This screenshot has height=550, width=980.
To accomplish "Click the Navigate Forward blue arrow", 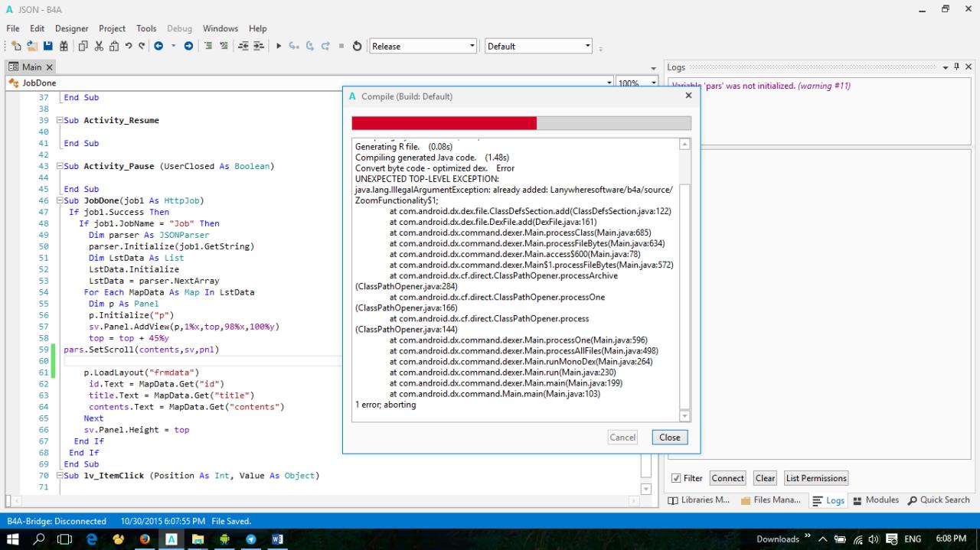I will click(188, 46).
